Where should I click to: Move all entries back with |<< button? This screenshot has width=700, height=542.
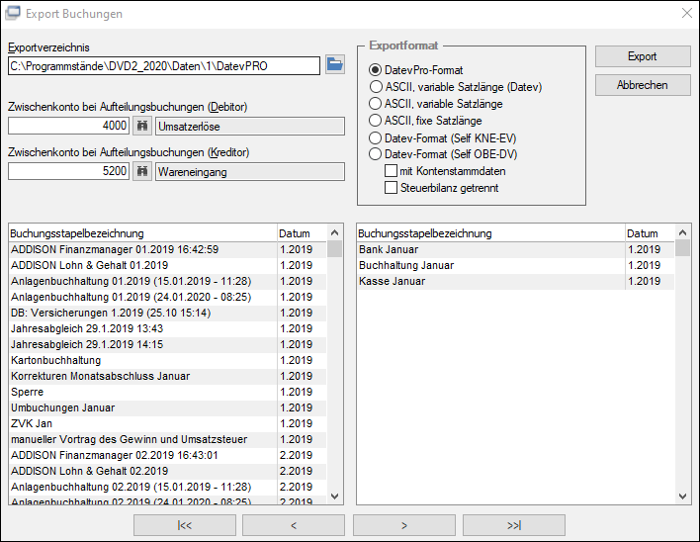(x=184, y=525)
